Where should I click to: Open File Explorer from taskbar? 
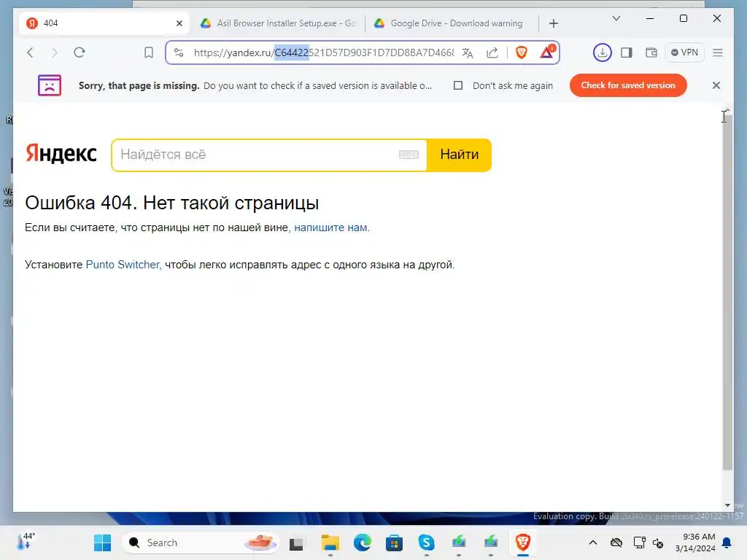[330, 542]
